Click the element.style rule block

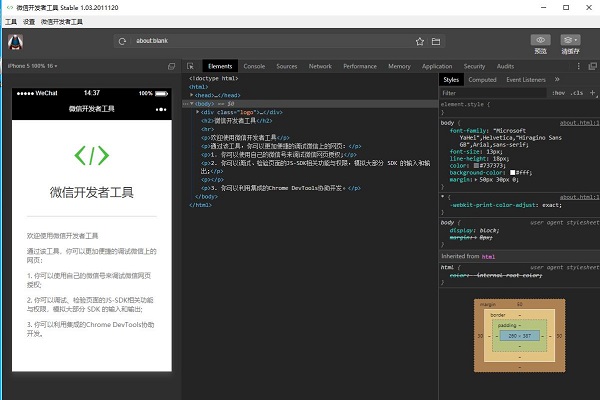(518, 108)
